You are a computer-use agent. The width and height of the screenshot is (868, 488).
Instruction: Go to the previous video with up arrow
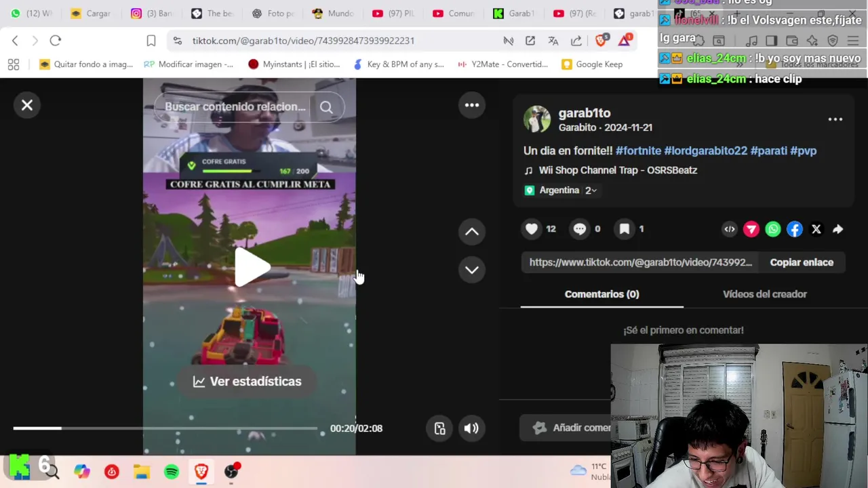pyautogui.click(x=472, y=232)
